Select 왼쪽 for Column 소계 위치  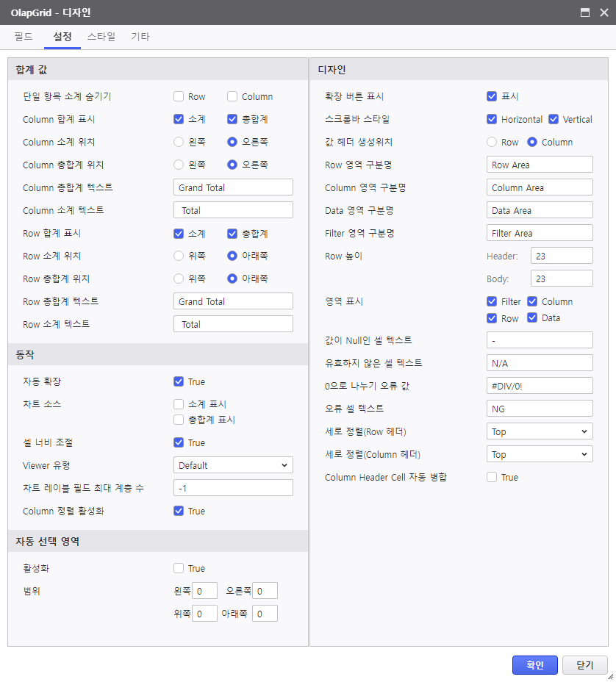pyautogui.click(x=179, y=142)
